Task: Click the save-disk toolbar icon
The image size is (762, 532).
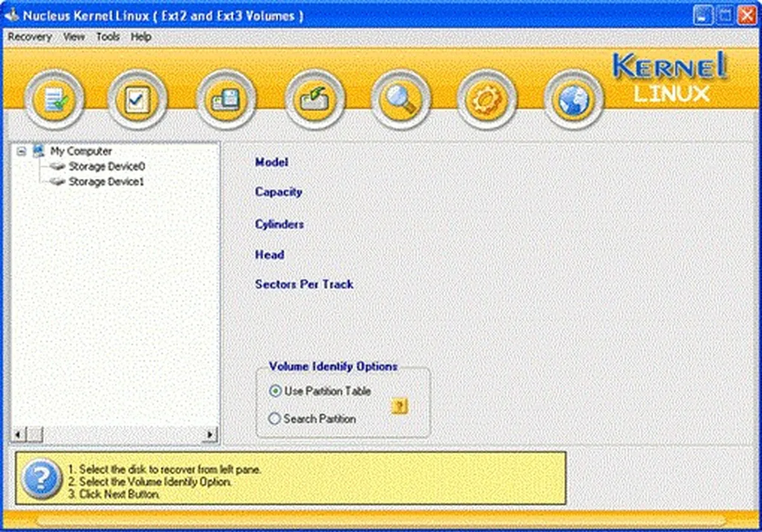Action: pyautogui.click(x=227, y=100)
